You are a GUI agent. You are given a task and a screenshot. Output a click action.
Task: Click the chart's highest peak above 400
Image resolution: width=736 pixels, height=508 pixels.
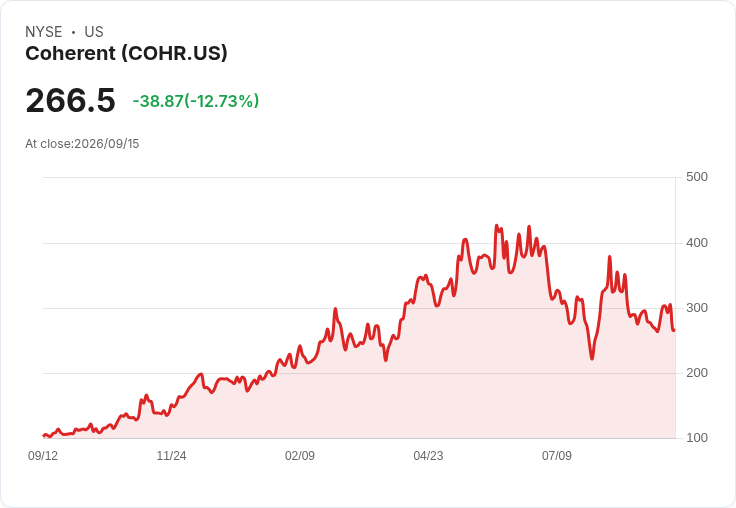coord(497,226)
